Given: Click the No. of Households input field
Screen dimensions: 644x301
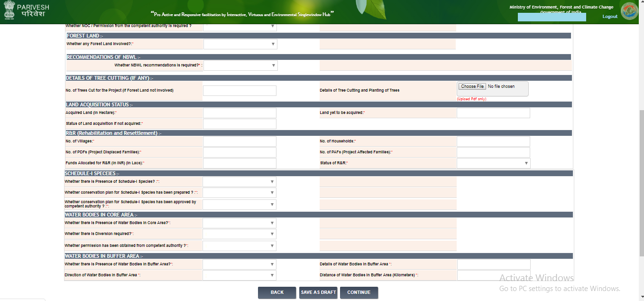Looking at the screenshot, I should [493, 141].
